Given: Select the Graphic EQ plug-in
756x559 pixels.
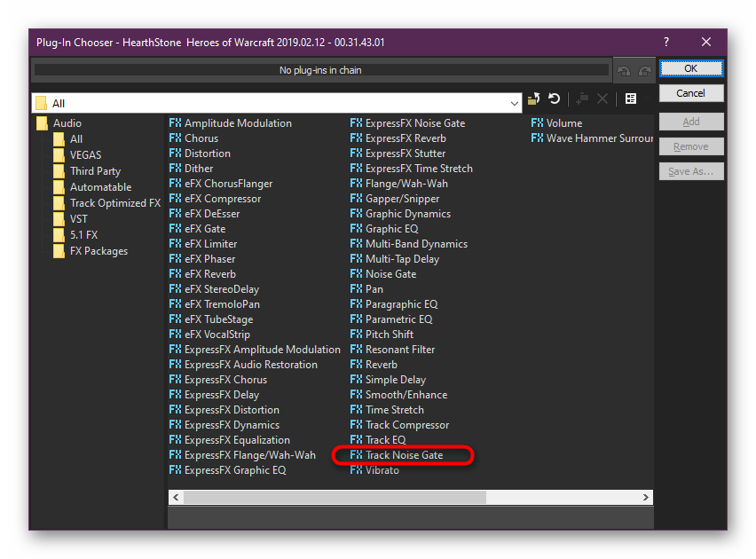Looking at the screenshot, I should [391, 229].
